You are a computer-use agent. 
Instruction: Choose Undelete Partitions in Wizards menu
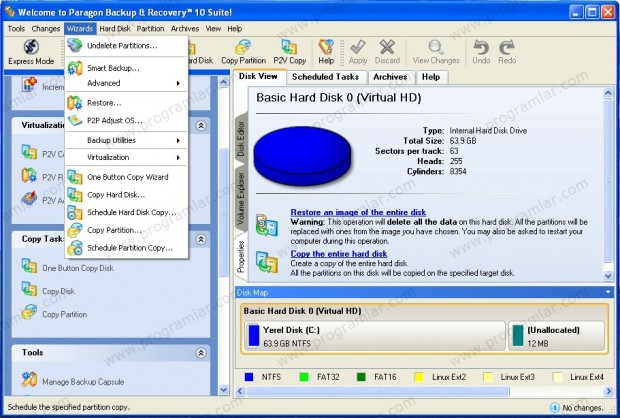127,46
